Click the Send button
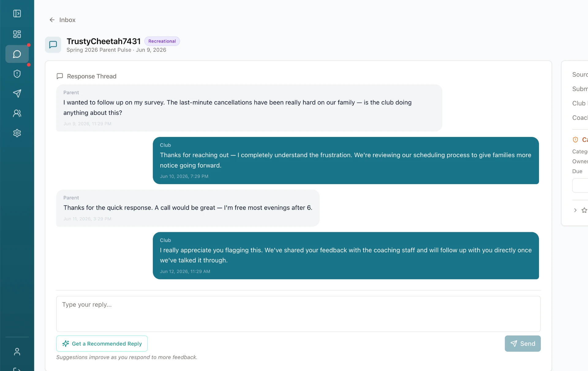This screenshot has width=588, height=371. point(522,343)
